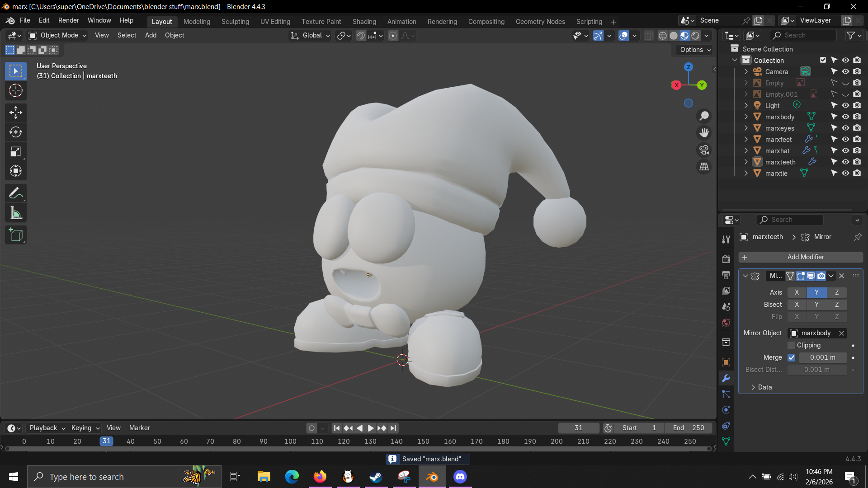Select the Cursor tool in toolbar
Viewport: 868px width, 488px height.
click(x=16, y=91)
